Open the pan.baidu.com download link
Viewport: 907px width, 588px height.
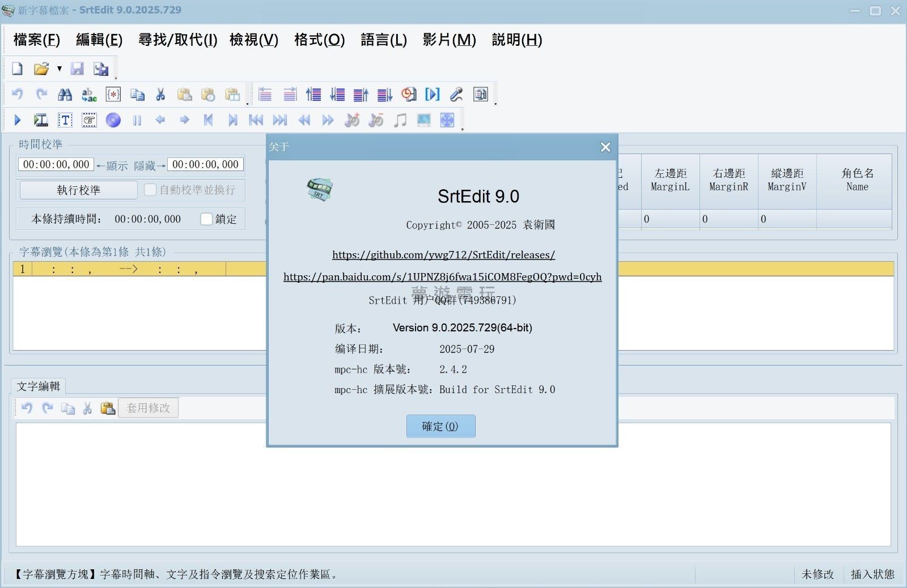(442, 276)
